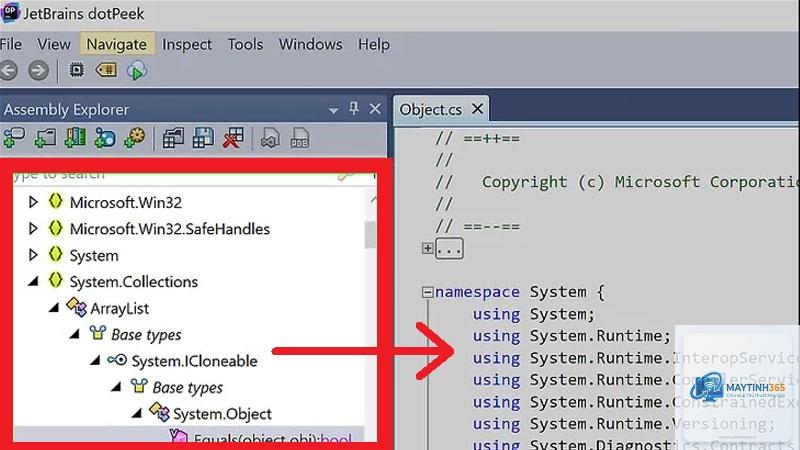Viewport: 800px width, 450px height.
Task: Click the System.Collections namespace braces icon
Action: (56, 281)
